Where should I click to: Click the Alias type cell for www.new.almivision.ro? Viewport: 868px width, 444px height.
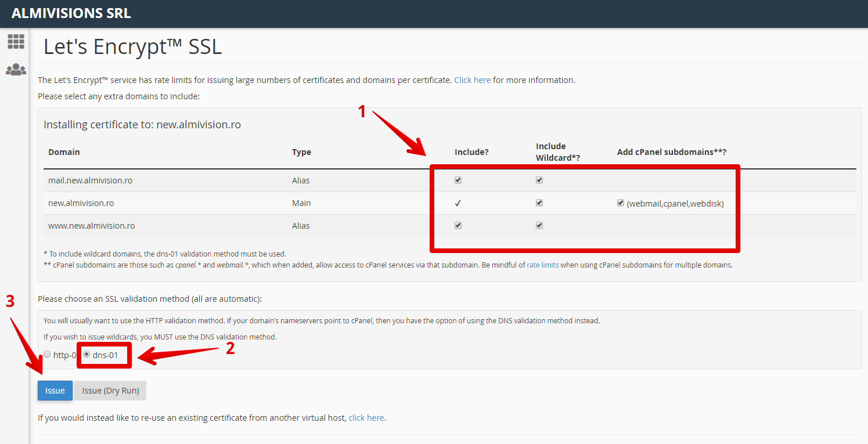pos(301,225)
